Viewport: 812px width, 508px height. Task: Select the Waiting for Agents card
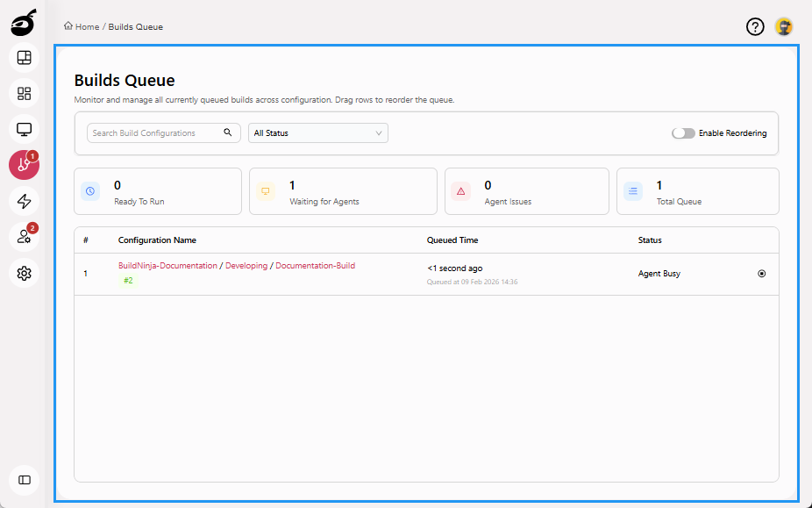coord(342,192)
